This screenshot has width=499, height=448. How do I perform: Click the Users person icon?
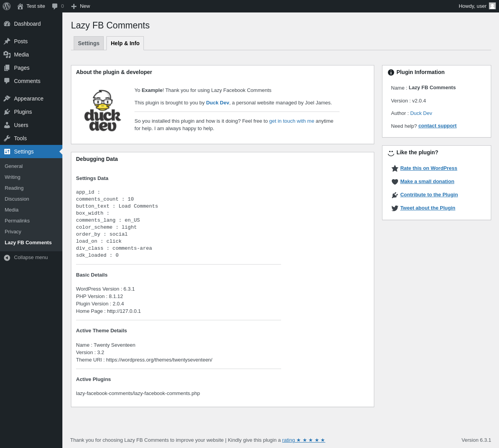[x=7, y=125]
